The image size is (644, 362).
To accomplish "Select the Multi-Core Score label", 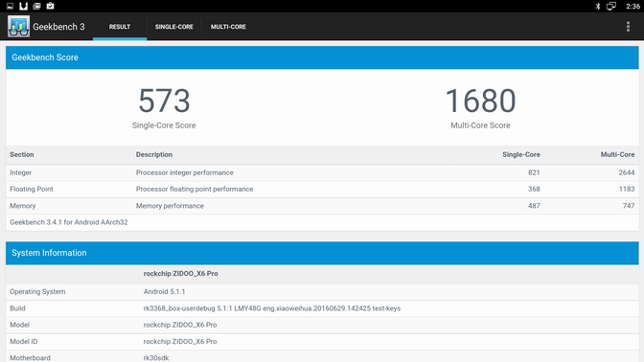I will pyautogui.click(x=480, y=125).
